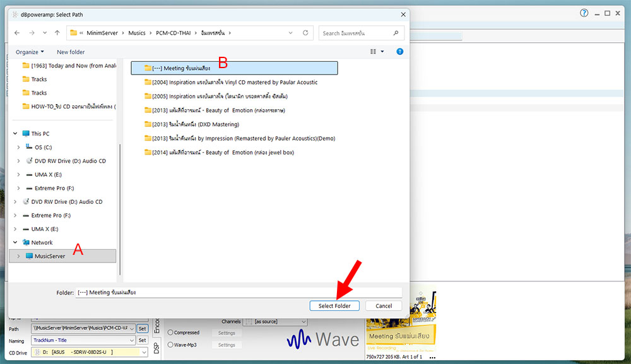This screenshot has height=364, width=631.
Task: Click the view layout icon
Action: (374, 52)
